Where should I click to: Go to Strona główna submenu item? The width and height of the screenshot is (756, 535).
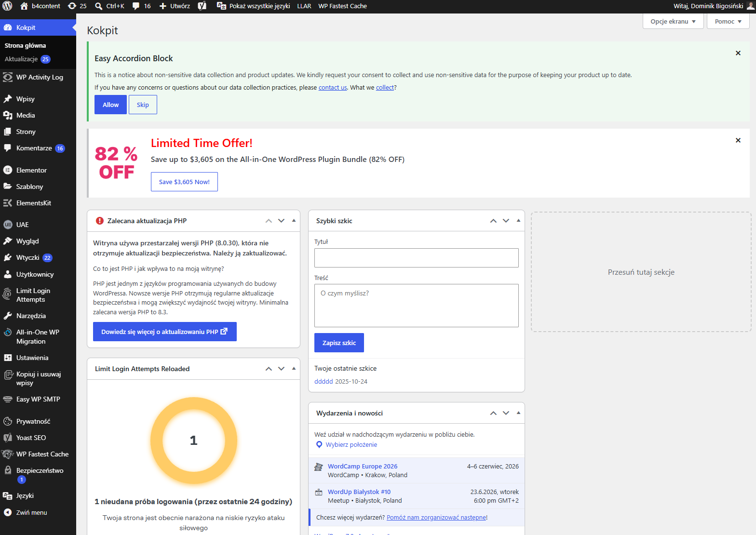(x=25, y=45)
